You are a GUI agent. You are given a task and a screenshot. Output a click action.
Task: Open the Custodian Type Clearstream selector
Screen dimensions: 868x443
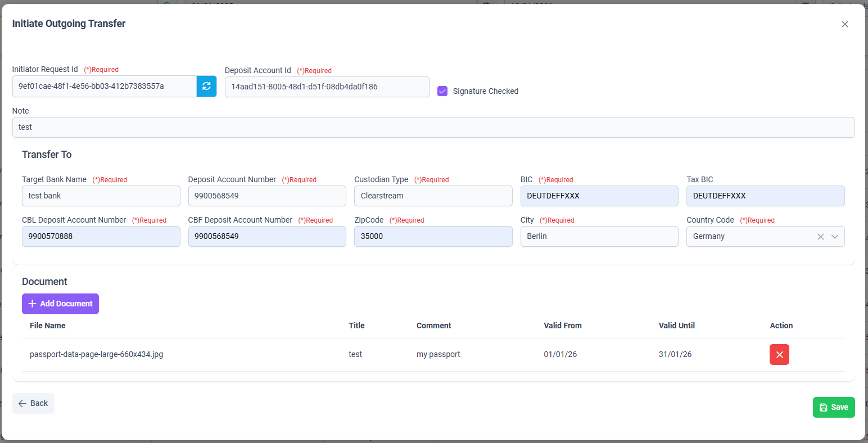tap(433, 196)
